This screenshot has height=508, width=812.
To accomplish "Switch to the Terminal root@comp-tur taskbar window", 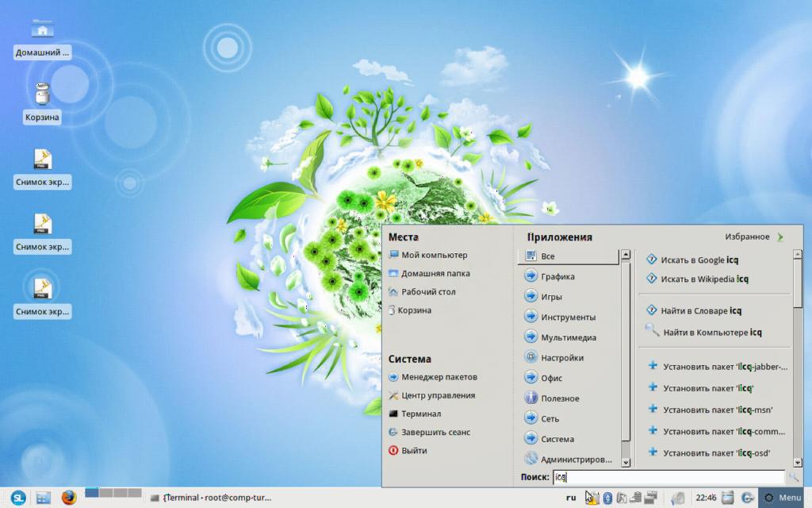I will (x=211, y=498).
